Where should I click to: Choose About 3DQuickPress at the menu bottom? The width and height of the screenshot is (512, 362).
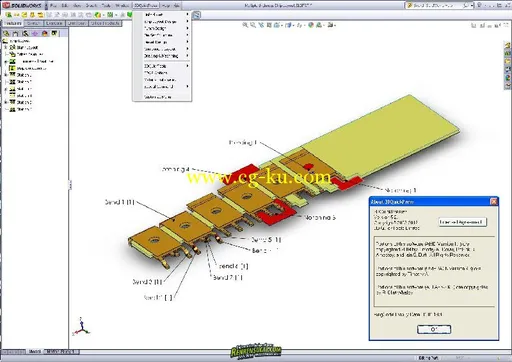point(158,97)
